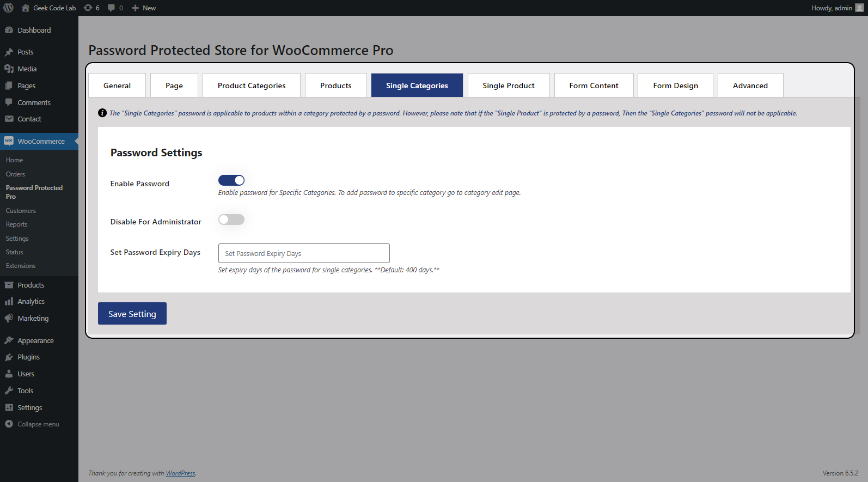
Task: Click the Comments icon in sidebar
Action: point(9,102)
